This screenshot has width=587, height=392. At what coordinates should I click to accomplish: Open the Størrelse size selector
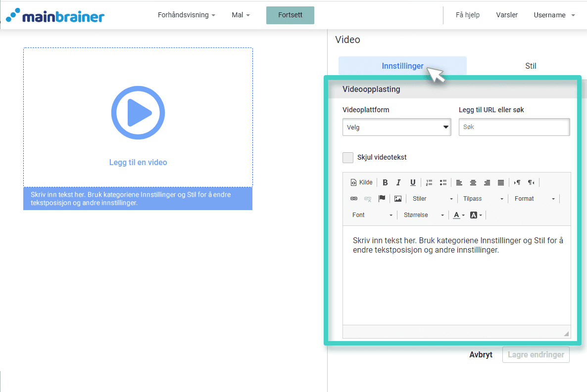click(x=423, y=215)
